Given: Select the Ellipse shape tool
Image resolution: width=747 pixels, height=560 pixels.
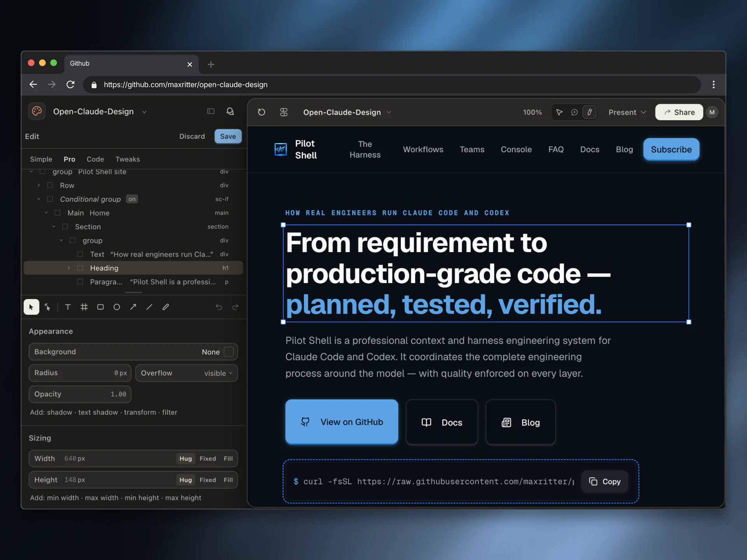Looking at the screenshot, I should [x=117, y=307].
